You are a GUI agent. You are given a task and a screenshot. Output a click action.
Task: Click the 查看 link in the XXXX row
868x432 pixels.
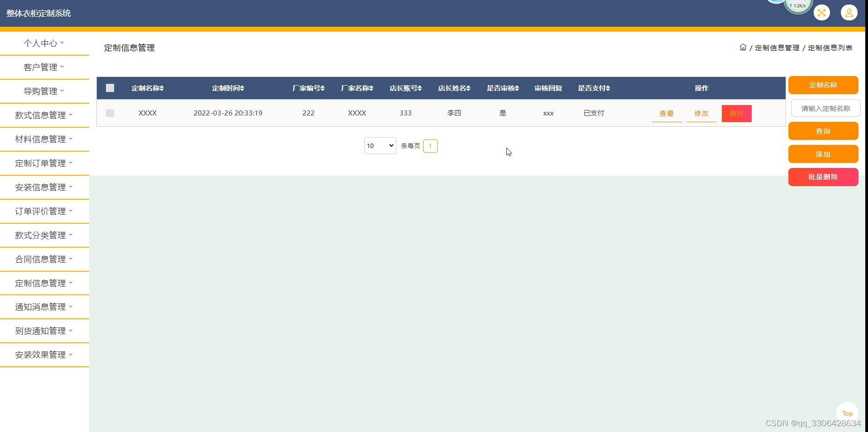[x=667, y=114]
